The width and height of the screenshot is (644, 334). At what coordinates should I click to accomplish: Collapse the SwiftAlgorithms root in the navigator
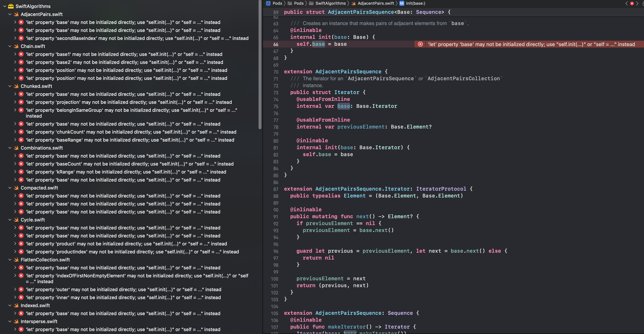click(x=4, y=6)
